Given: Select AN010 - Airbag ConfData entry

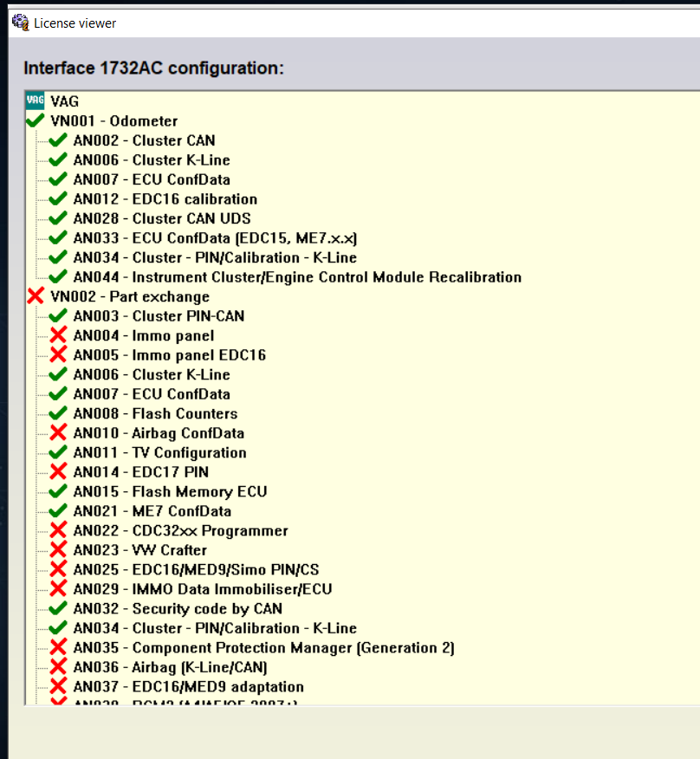Looking at the screenshot, I should point(159,432).
